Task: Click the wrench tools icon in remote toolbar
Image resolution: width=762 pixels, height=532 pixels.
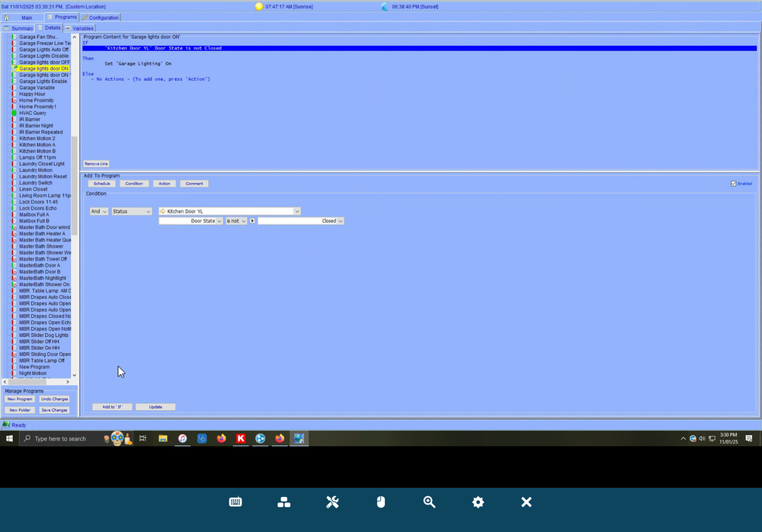Action: (x=332, y=502)
